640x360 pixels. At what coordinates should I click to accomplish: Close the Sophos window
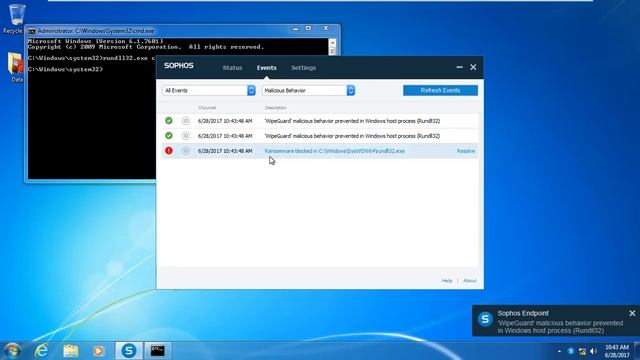[x=473, y=67]
